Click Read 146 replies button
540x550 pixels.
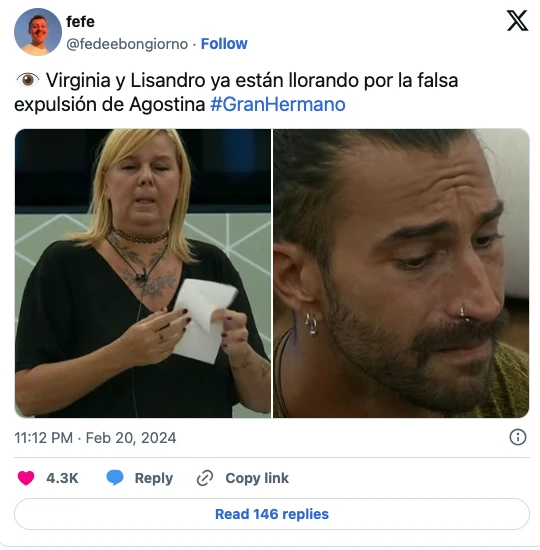pos(272,514)
